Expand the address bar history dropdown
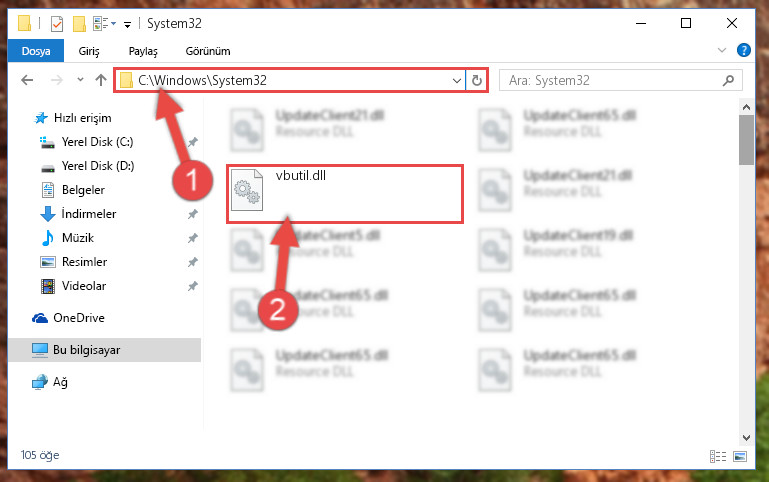The height and width of the screenshot is (482, 769). 457,80
